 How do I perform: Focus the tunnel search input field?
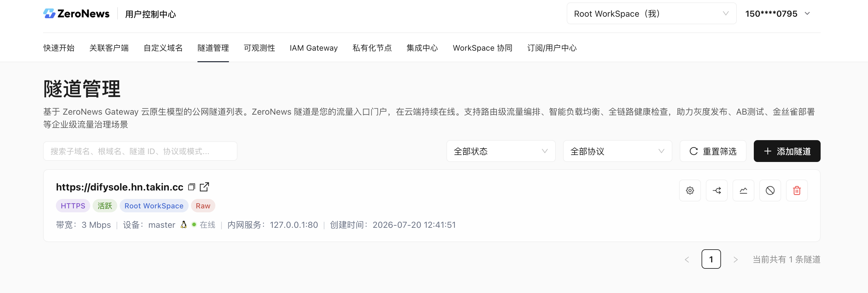(140, 151)
